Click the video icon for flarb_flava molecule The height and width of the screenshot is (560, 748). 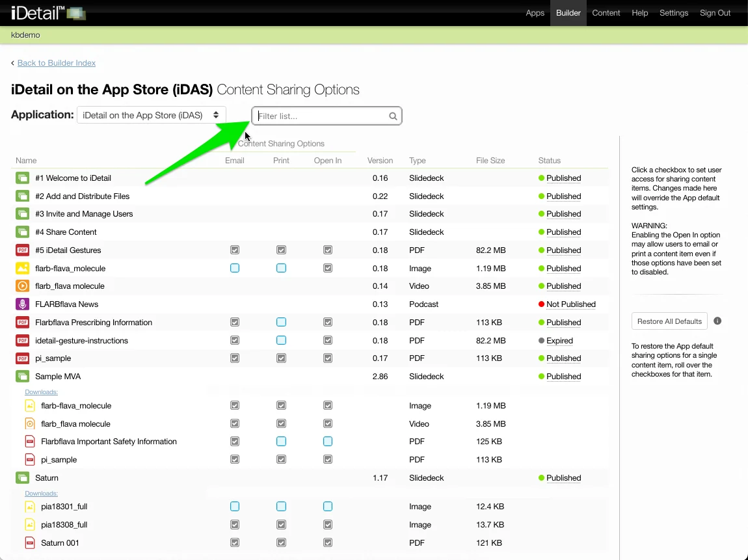[x=23, y=286]
